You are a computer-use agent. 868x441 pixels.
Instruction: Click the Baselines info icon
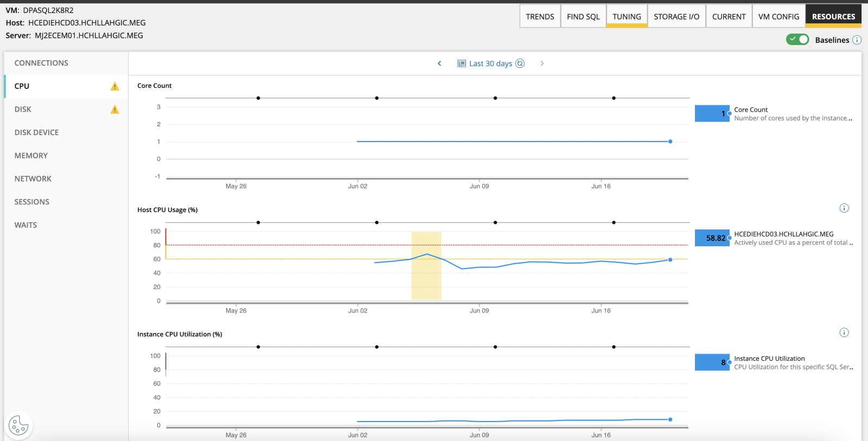click(857, 40)
